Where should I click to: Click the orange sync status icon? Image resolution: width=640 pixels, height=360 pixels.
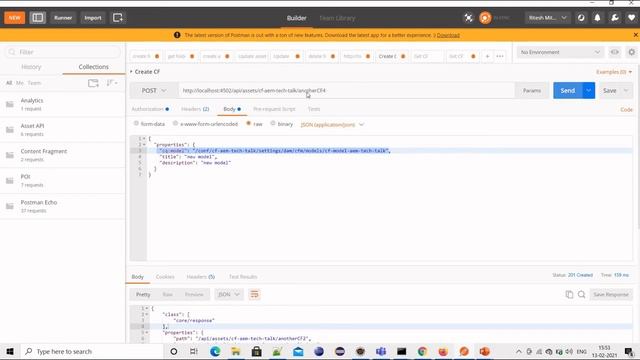click(485, 18)
